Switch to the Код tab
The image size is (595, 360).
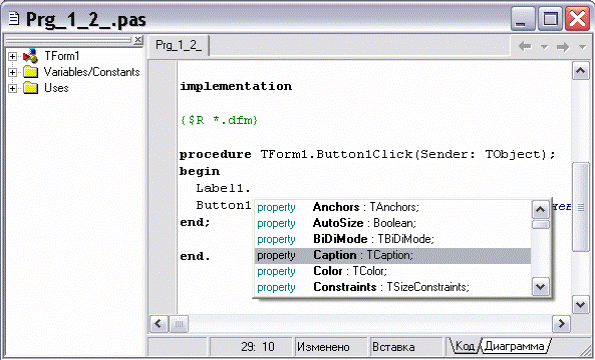[464, 346]
